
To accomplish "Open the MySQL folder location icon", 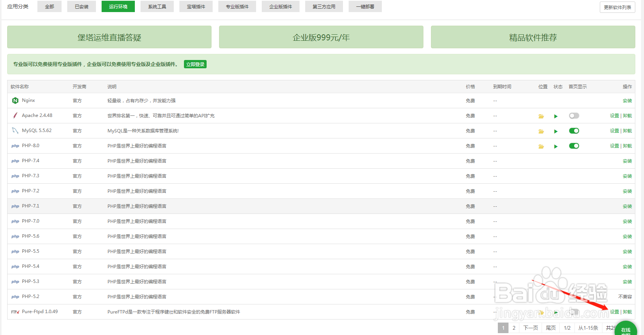I will coord(541,131).
